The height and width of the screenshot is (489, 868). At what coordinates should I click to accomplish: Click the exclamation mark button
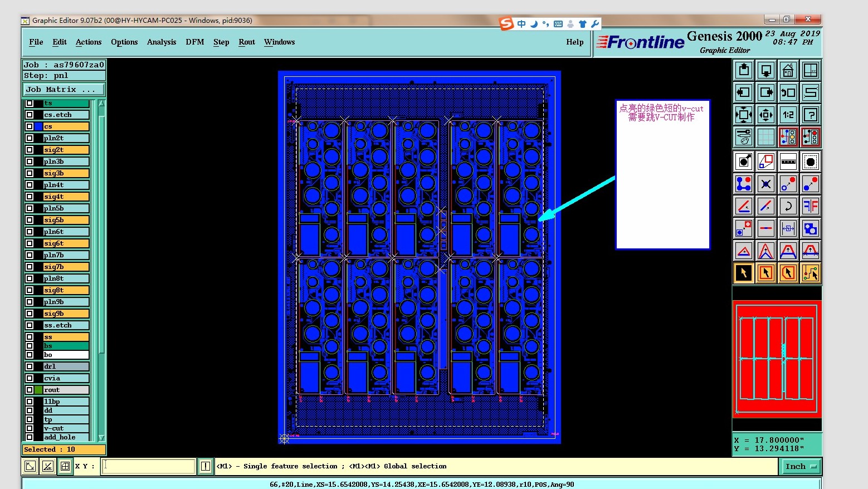tap(206, 466)
